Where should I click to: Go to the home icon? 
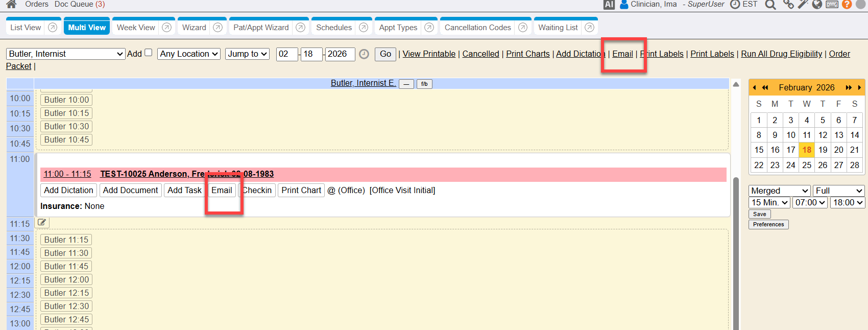[x=11, y=4]
